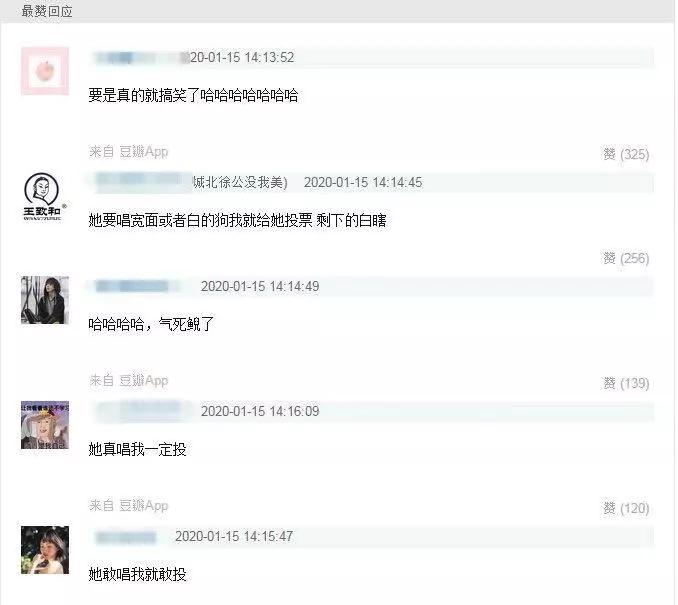Screen dimensions: 678x605
Task: Like the comment with 赞 (325)
Action: coord(626,154)
